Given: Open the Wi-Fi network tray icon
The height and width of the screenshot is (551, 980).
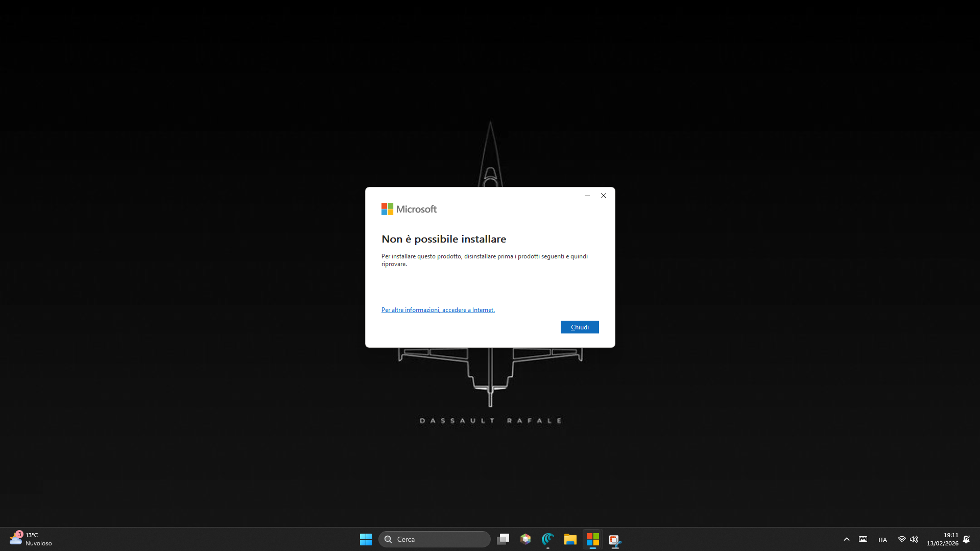Looking at the screenshot, I should point(901,539).
